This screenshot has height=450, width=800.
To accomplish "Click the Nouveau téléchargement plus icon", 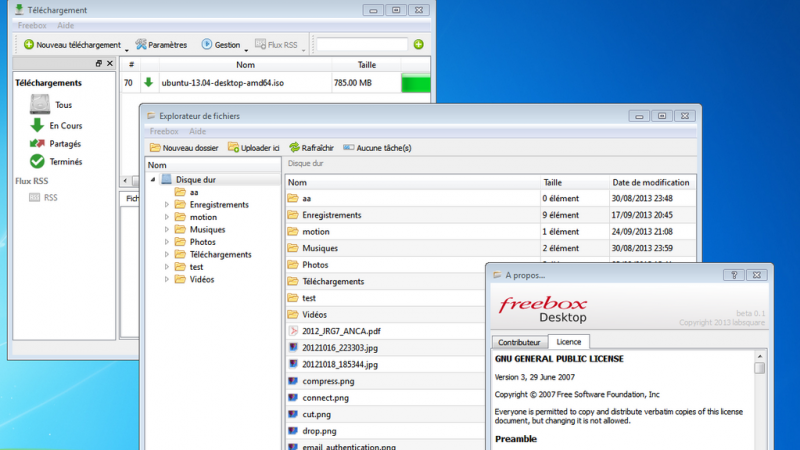I will tap(29, 44).
